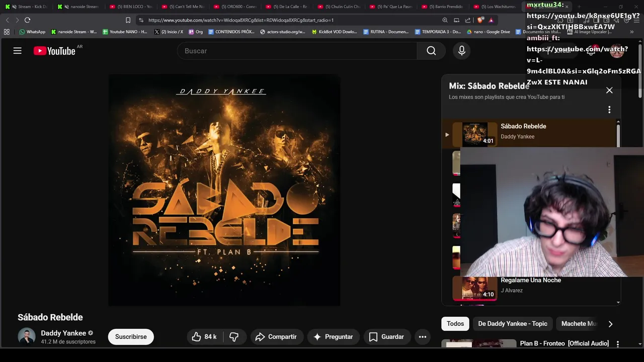Click the bookmark icon left of the address bar
The width and height of the screenshot is (644, 362).
(128, 20)
